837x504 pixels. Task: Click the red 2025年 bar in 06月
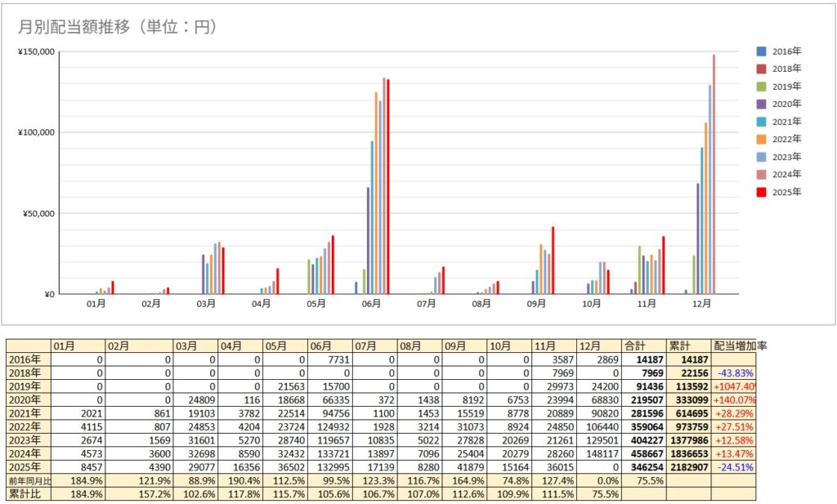click(x=387, y=188)
